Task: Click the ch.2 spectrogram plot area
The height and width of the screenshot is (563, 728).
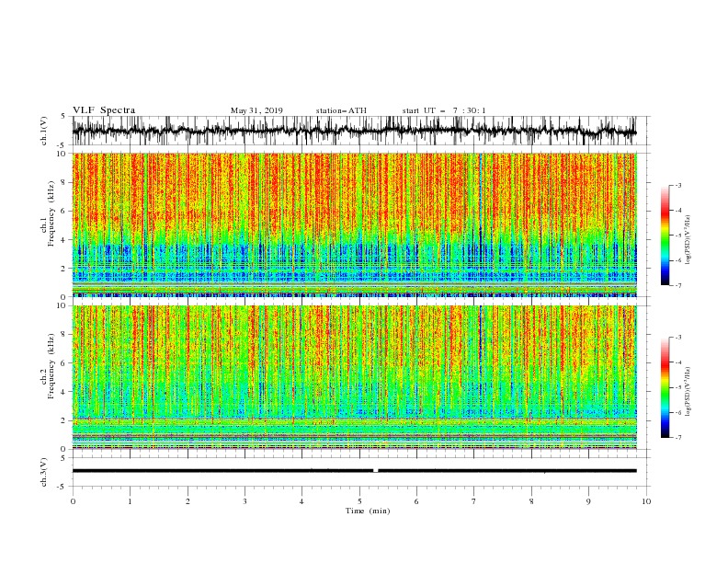Action: [x=354, y=377]
